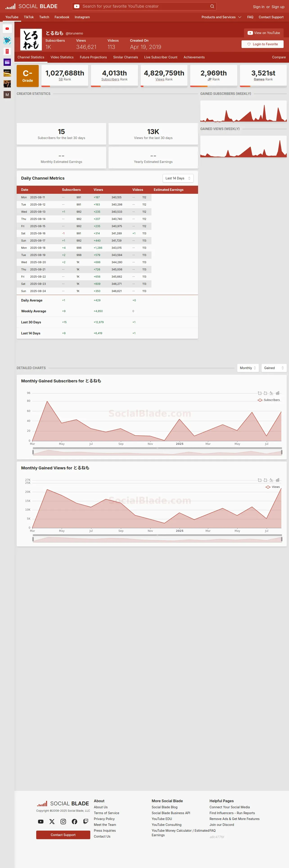Open the T-Series channel sidebar icon

coord(7,51)
